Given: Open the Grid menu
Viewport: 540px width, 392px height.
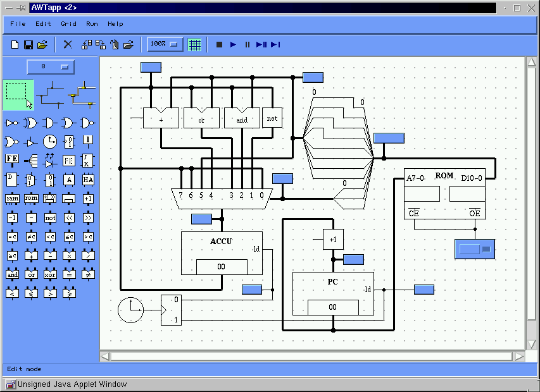Looking at the screenshot, I should pyautogui.click(x=68, y=24).
